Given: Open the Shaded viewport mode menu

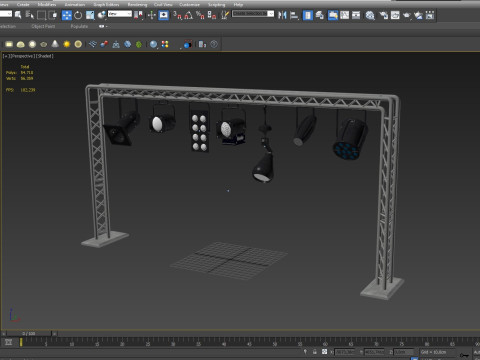Looking at the screenshot, I should point(45,56).
